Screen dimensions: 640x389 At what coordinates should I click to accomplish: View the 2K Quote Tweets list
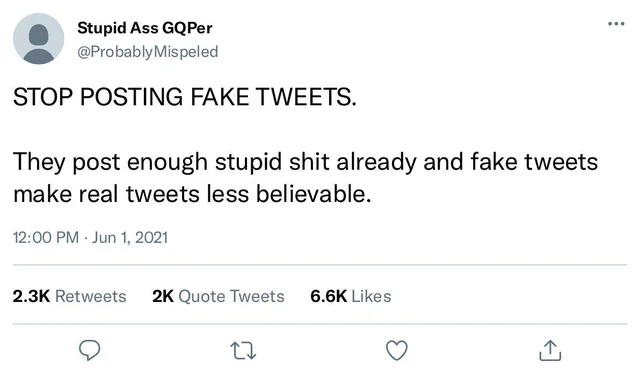[x=218, y=296]
